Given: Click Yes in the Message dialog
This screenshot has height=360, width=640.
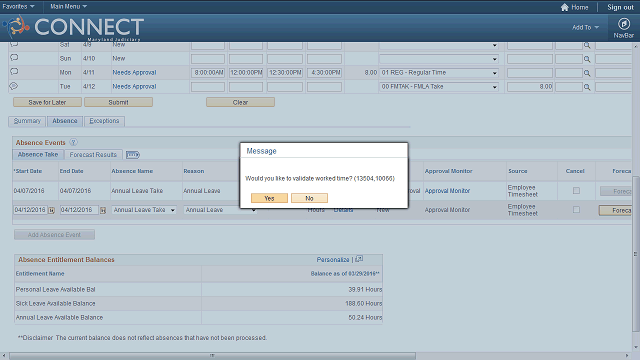Looking at the screenshot, I should pos(269,198).
